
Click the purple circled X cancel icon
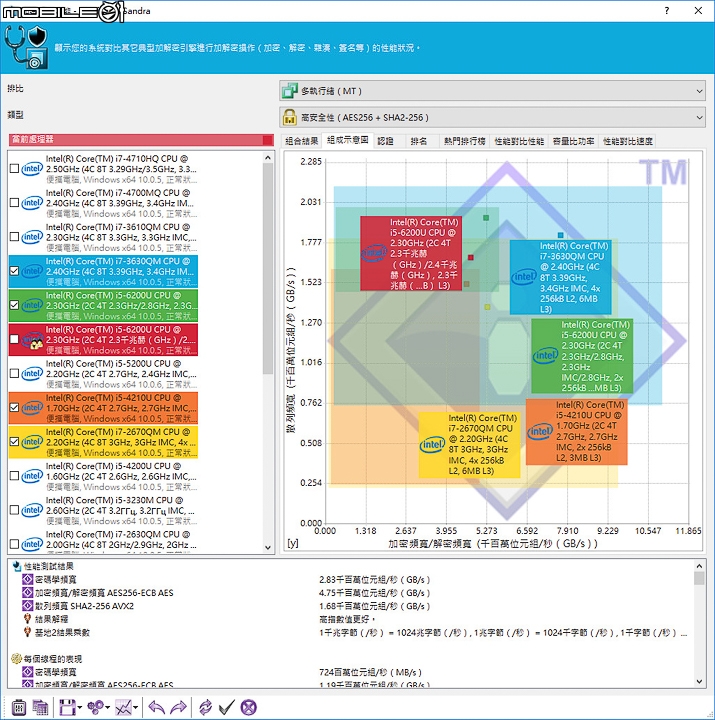248,707
